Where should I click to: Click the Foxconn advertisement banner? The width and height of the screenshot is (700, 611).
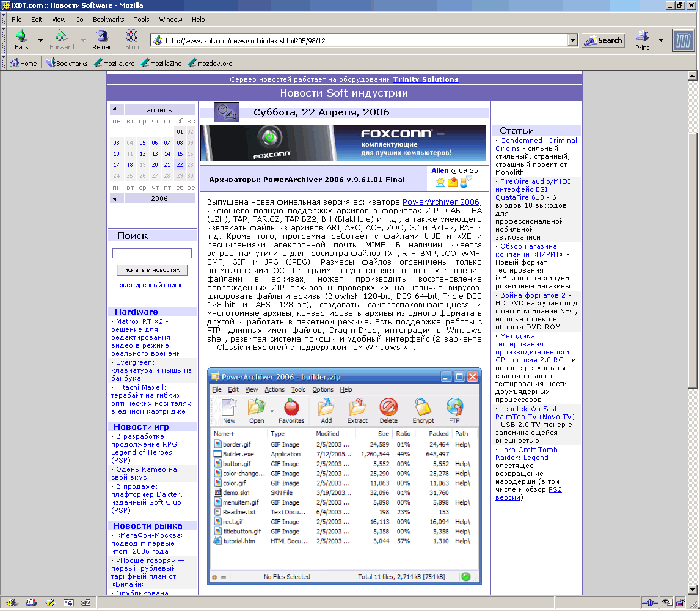[343, 143]
